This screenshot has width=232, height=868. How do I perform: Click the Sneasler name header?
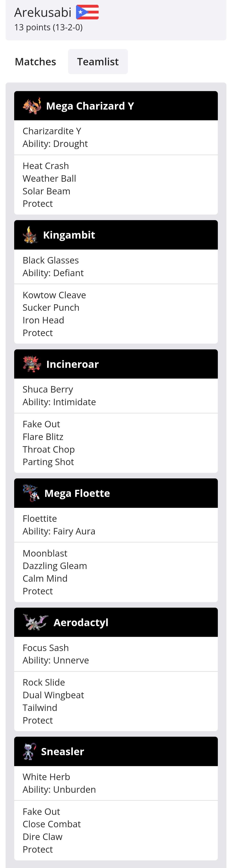[x=63, y=751]
